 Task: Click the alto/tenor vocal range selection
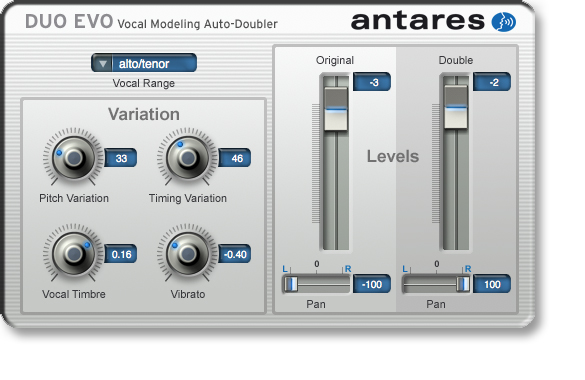[154, 63]
